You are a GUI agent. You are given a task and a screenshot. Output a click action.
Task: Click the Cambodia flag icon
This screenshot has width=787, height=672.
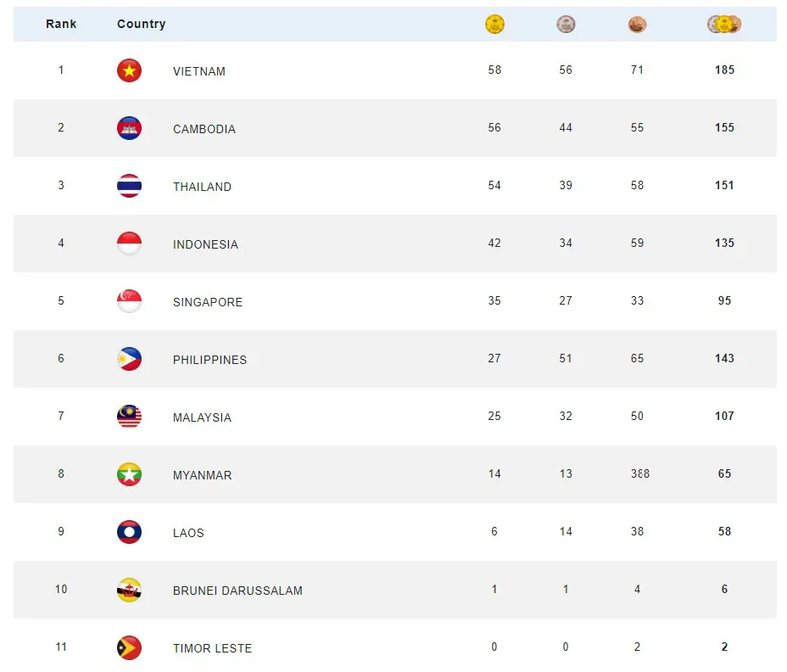click(129, 128)
